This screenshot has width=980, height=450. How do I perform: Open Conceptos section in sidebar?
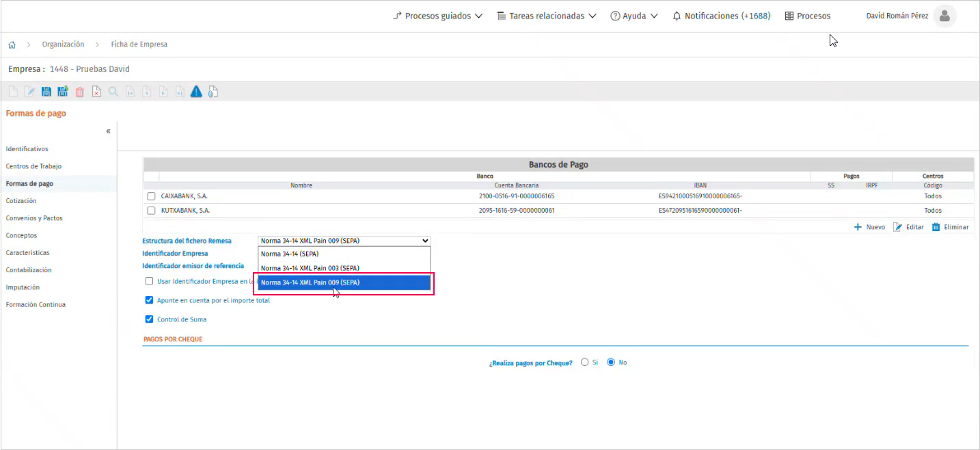pyautogui.click(x=22, y=235)
